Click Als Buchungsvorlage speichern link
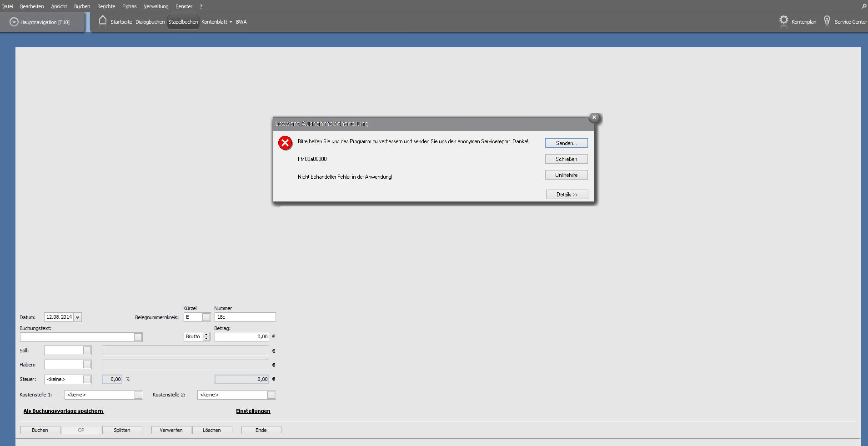 pyautogui.click(x=63, y=411)
